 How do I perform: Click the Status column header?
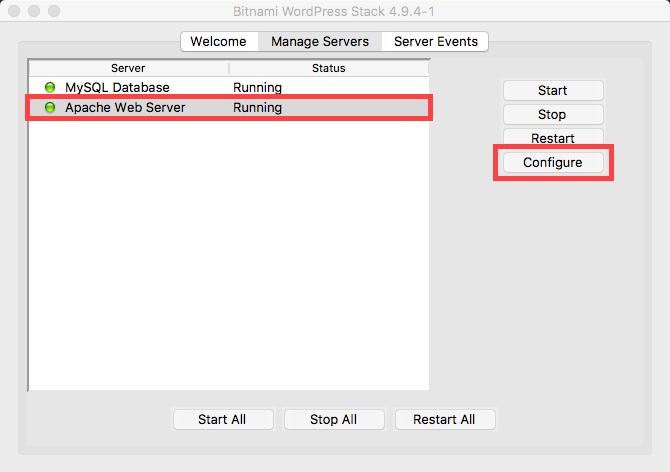(x=329, y=68)
